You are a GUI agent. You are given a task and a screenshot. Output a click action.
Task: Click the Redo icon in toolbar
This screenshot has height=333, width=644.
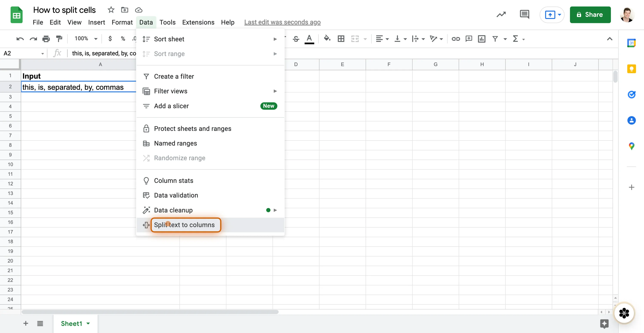tap(33, 39)
